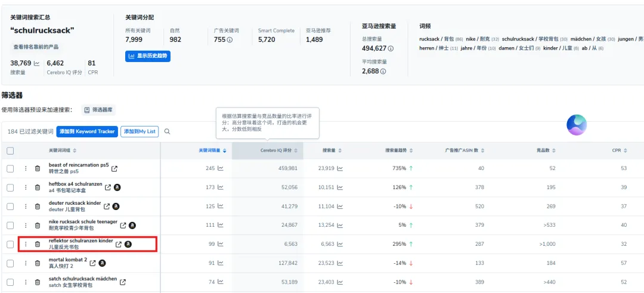Open more options for 'satch schulrucksack mädchen'
The image size is (644, 293).
[x=26, y=282]
